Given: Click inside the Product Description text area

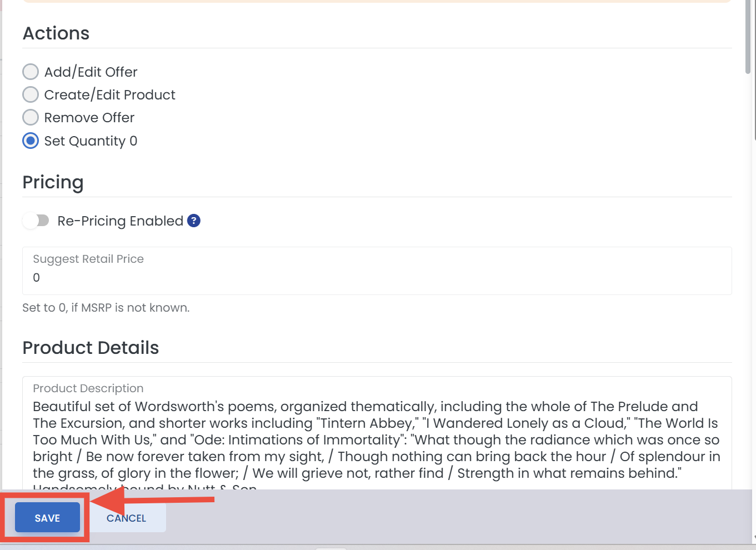Looking at the screenshot, I should [x=377, y=433].
